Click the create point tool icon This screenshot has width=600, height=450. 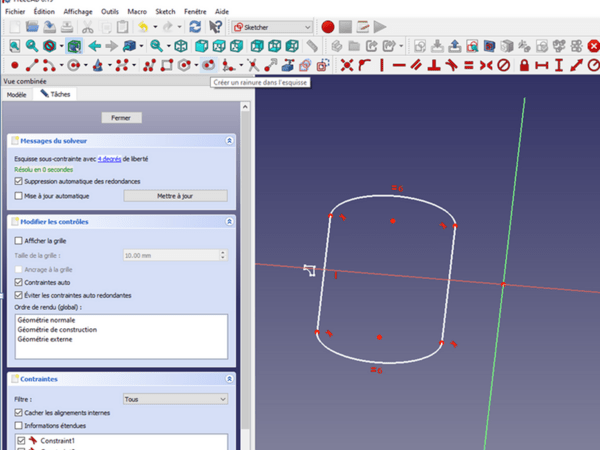click(x=13, y=65)
